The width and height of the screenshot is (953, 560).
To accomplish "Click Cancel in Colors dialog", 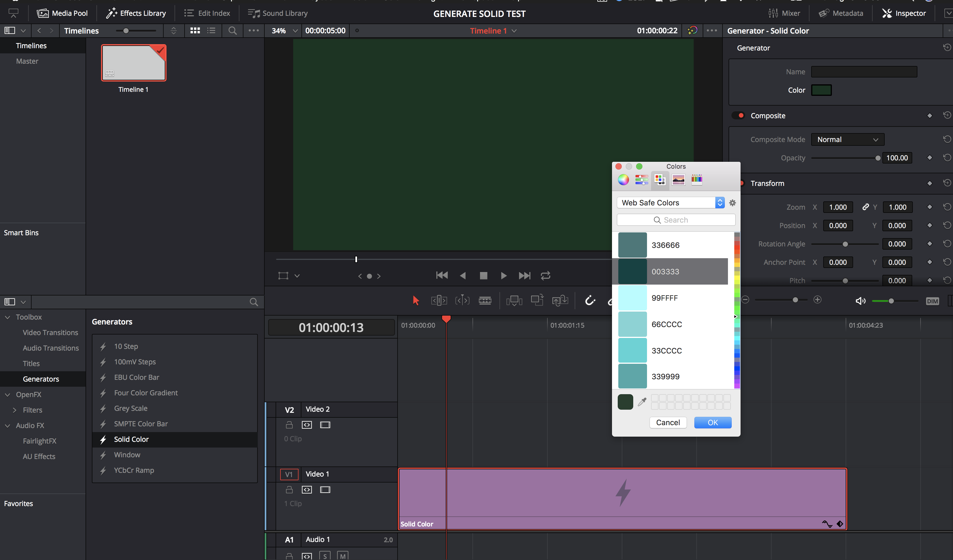I will [x=667, y=423].
